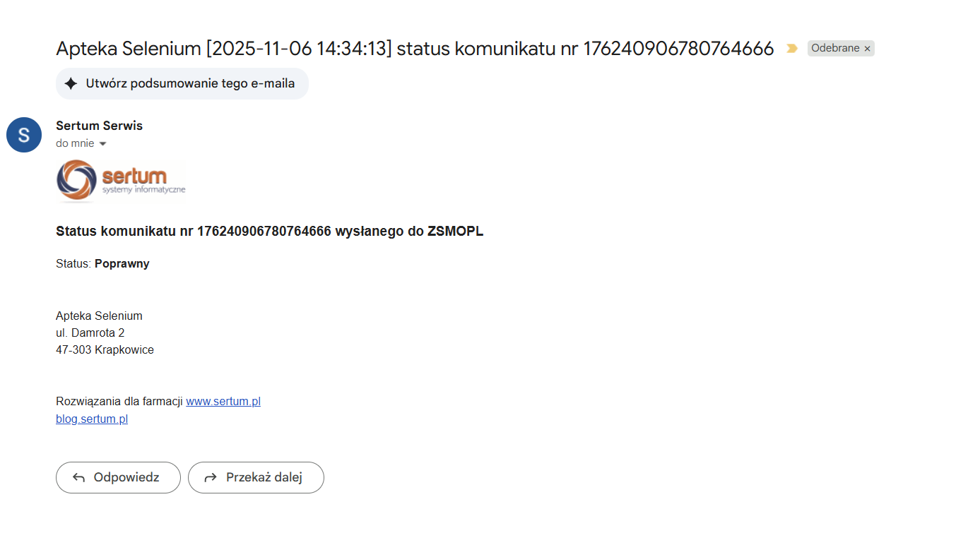This screenshot has width=980, height=545.
Task: Click the Sertum swirl logo image
Action: tap(76, 181)
